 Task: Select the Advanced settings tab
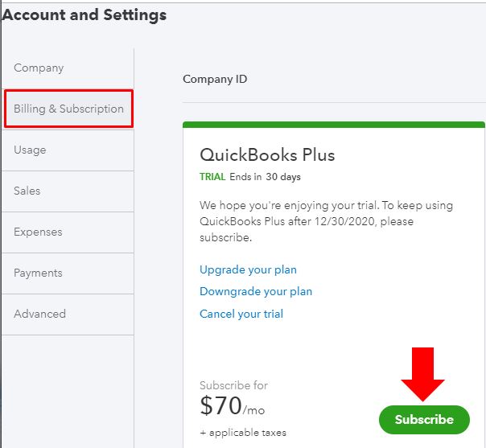click(68, 314)
